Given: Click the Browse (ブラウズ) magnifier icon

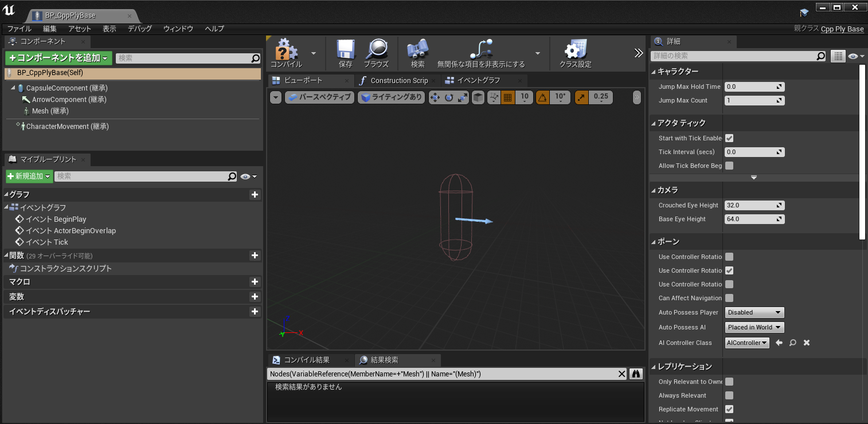Looking at the screenshot, I should (x=377, y=49).
